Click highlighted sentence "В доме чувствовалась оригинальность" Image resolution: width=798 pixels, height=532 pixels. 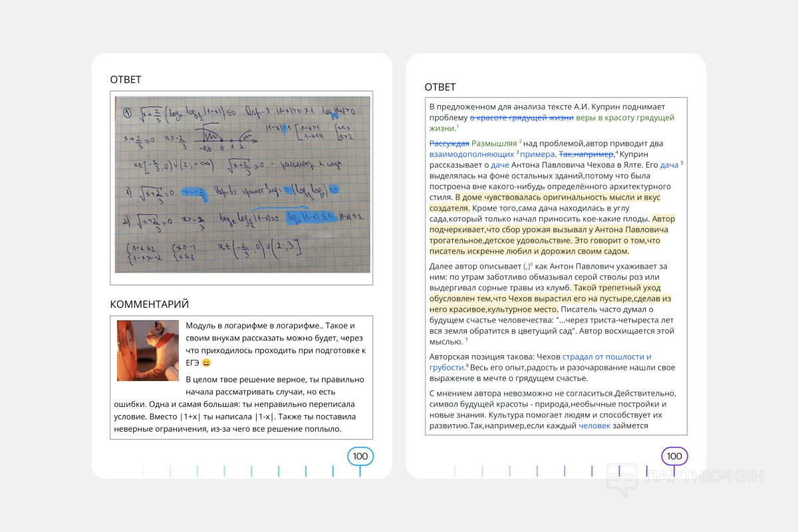point(557,198)
